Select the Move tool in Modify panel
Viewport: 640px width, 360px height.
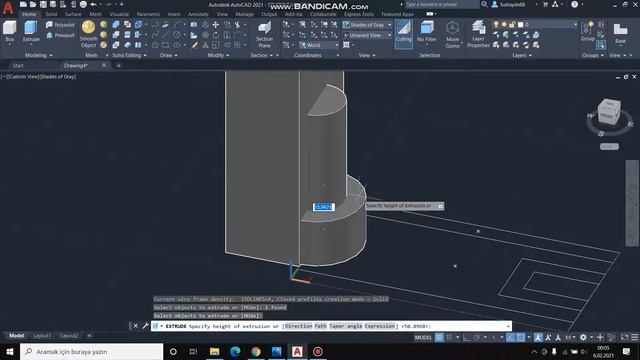[216, 25]
